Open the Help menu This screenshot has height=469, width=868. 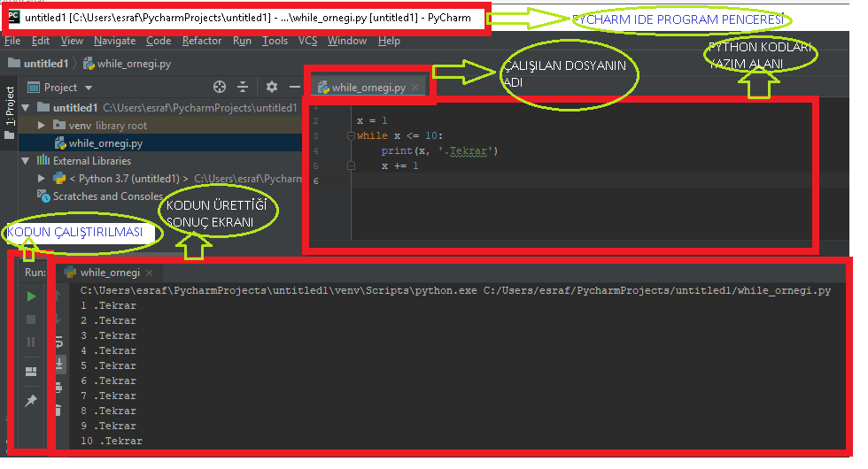pyautogui.click(x=389, y=41)
